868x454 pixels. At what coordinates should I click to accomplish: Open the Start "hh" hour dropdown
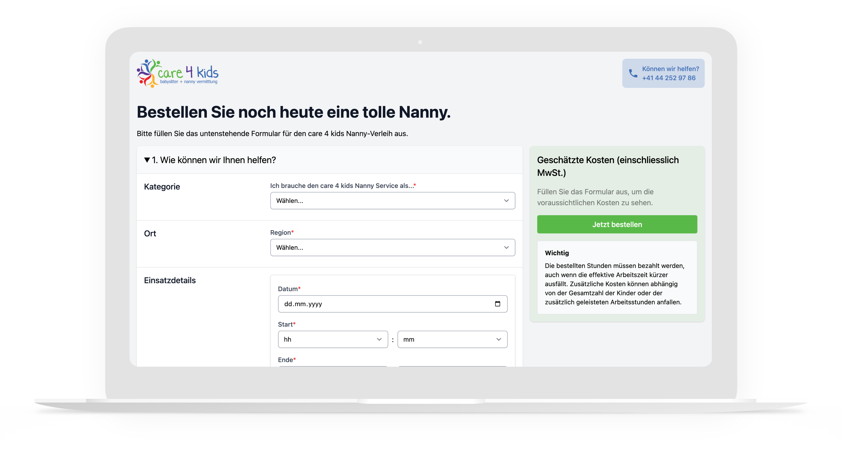(x=333, y=340)
